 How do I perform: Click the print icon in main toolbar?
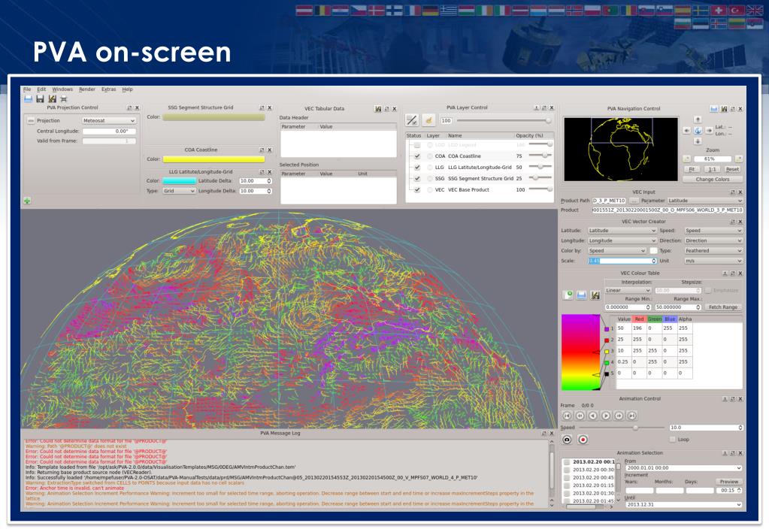click(x=63, y=99)
